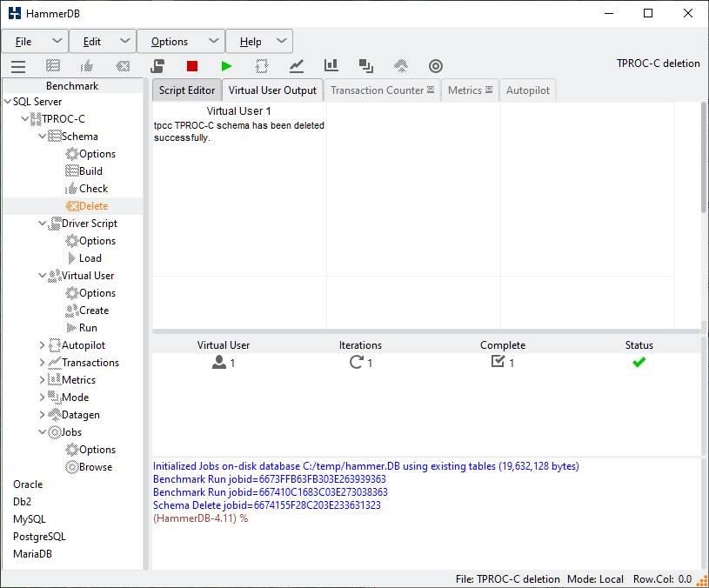Click the Virtual User 1 output heading

tap(238, 110)
